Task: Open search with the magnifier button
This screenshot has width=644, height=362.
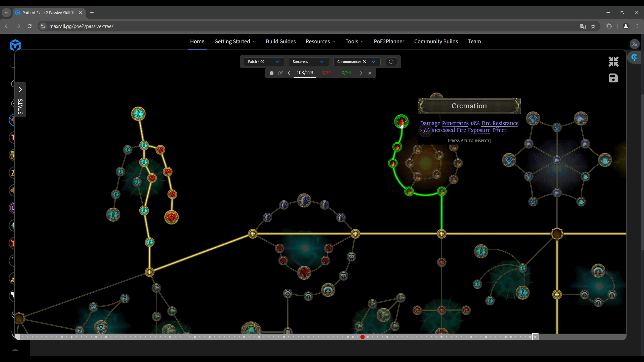Action: (x=391, y=62)
